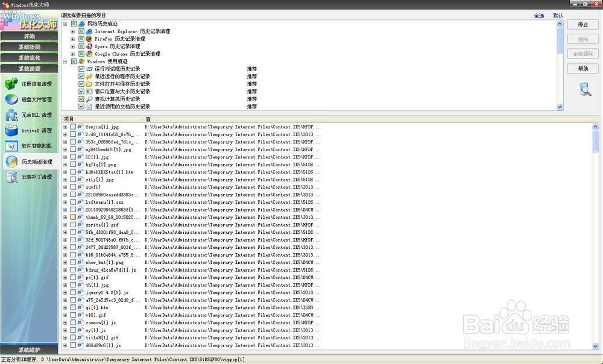
Task: Check the box for fenjin[1].jpg
Action: [73, 127]
